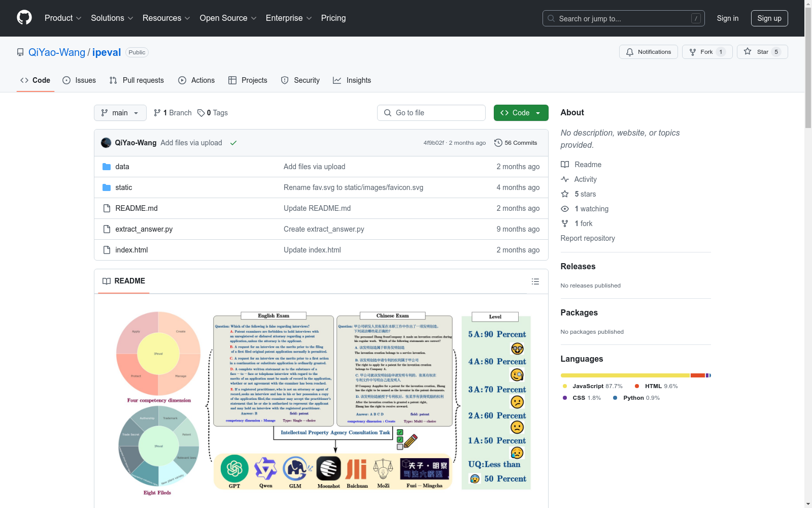Image resolution: width=812 pixels, height=508 pixels.
Task: Open the data folder icon
Action: pos(107,167)
